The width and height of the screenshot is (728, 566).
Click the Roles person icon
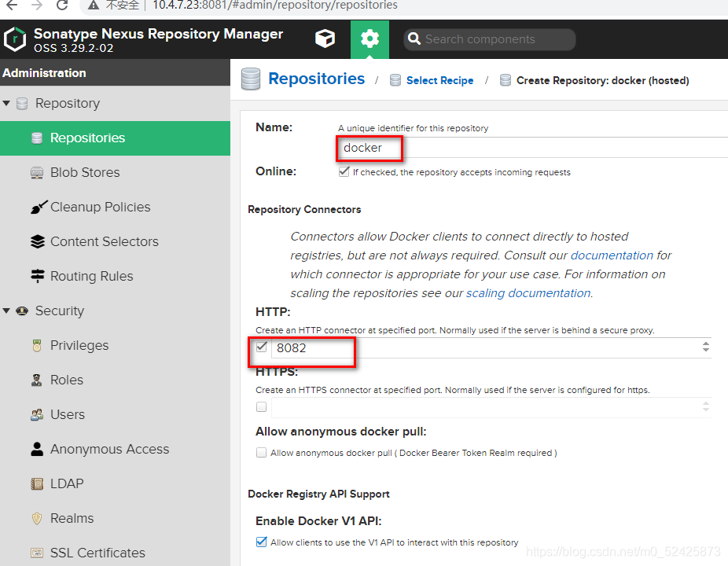coord(37,380)
